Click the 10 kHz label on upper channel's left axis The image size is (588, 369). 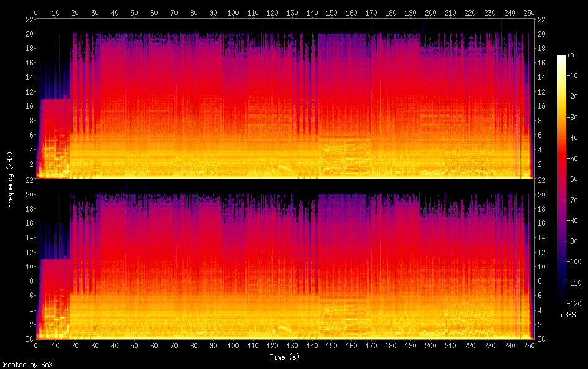[x=28, y=106]
